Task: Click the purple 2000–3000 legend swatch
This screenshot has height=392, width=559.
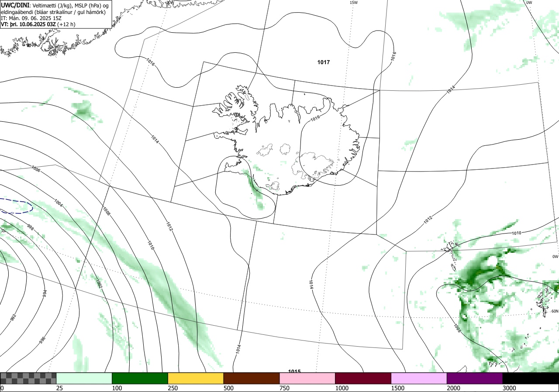Action: (475, 378)
